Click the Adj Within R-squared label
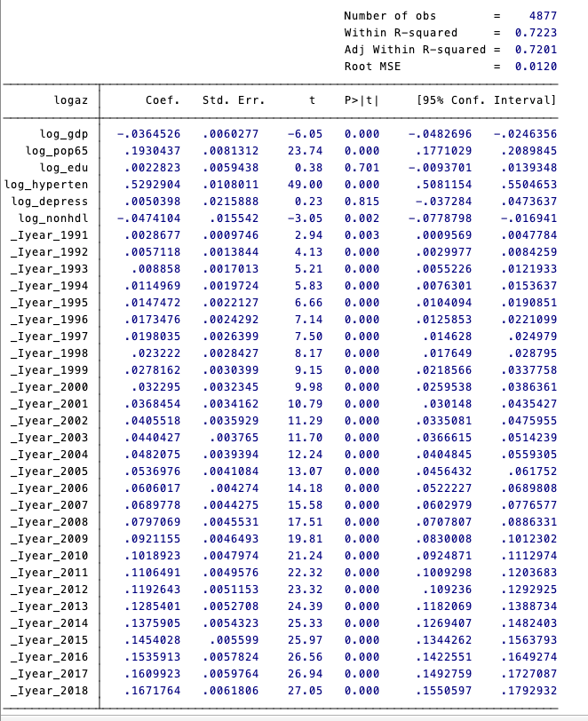The image size is (588, 721). coord(415,50)
